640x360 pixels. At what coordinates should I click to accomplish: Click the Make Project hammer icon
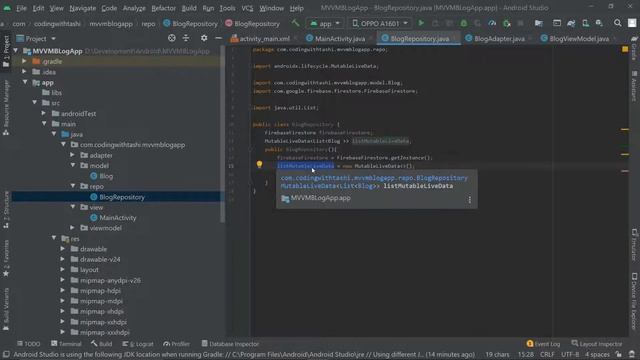coord(295,23)
